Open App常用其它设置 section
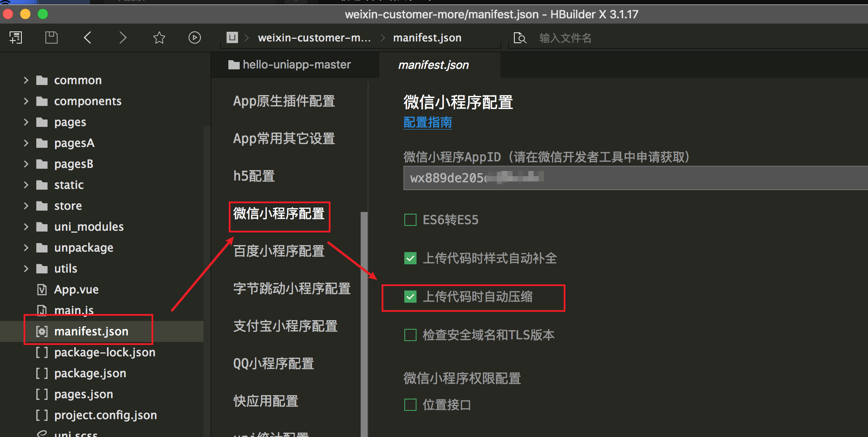The height and width of the screenshot is (437, 868). (x=284, y=139)
